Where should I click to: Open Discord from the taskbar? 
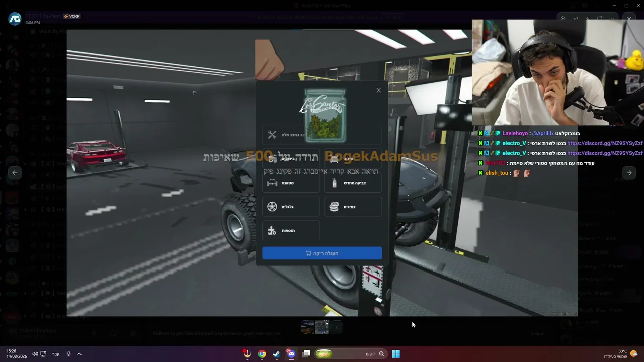point(291,354)
